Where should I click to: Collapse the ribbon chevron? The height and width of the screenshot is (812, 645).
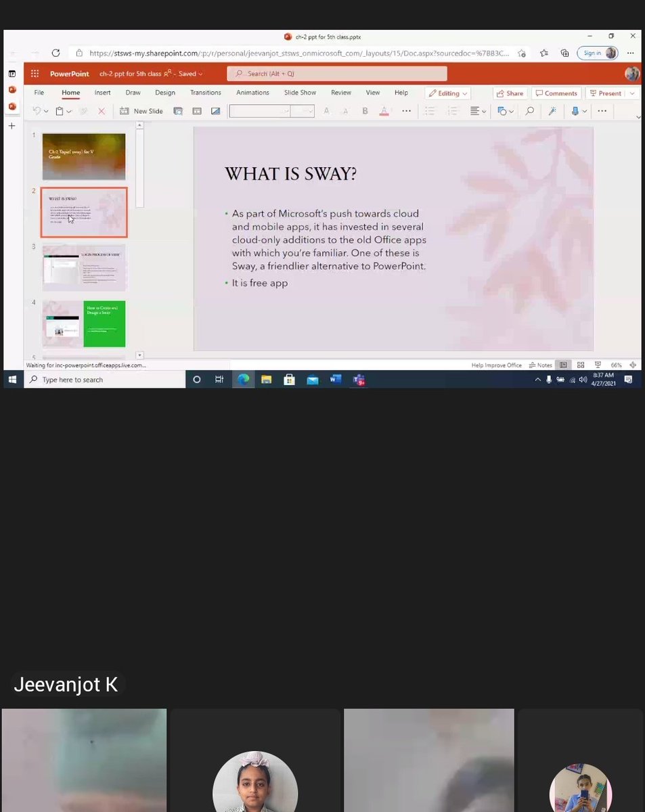[638, 117]
